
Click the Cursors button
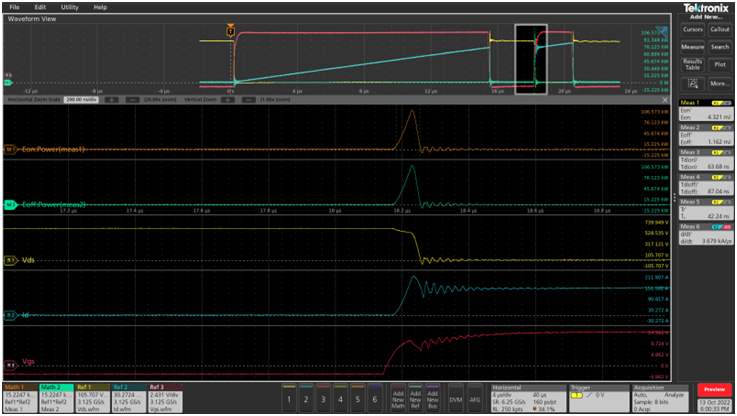coord(692,30)
